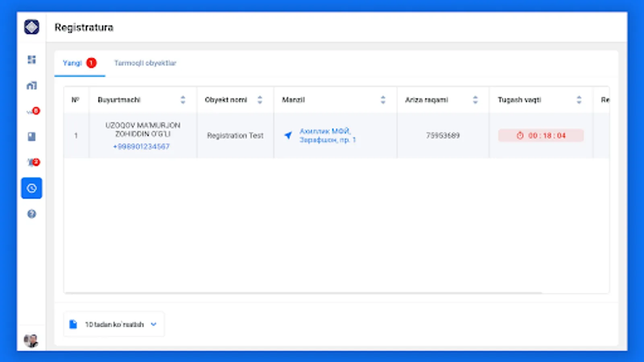The height and width of the screenshot is (362, 644).
Task: Click the horizontal scrollbar under the table
Action: tap(303, 293)
